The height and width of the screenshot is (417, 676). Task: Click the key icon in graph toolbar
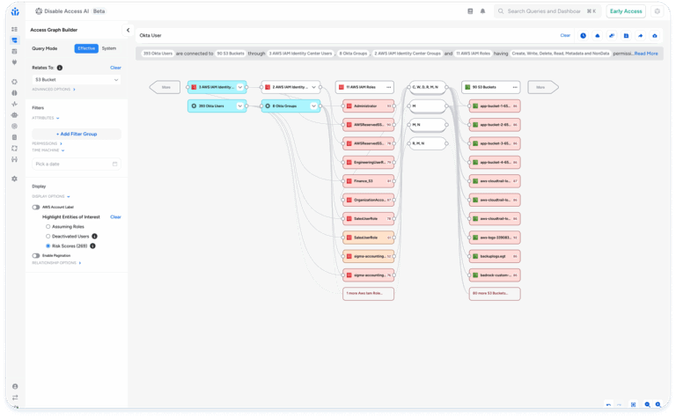click(612, 36)
